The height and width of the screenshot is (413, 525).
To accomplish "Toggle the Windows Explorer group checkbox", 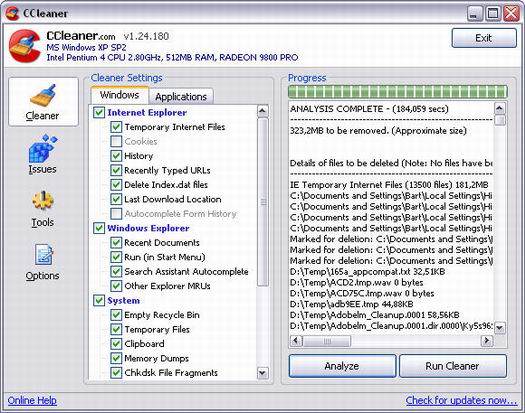I will (x=99, y=228).
